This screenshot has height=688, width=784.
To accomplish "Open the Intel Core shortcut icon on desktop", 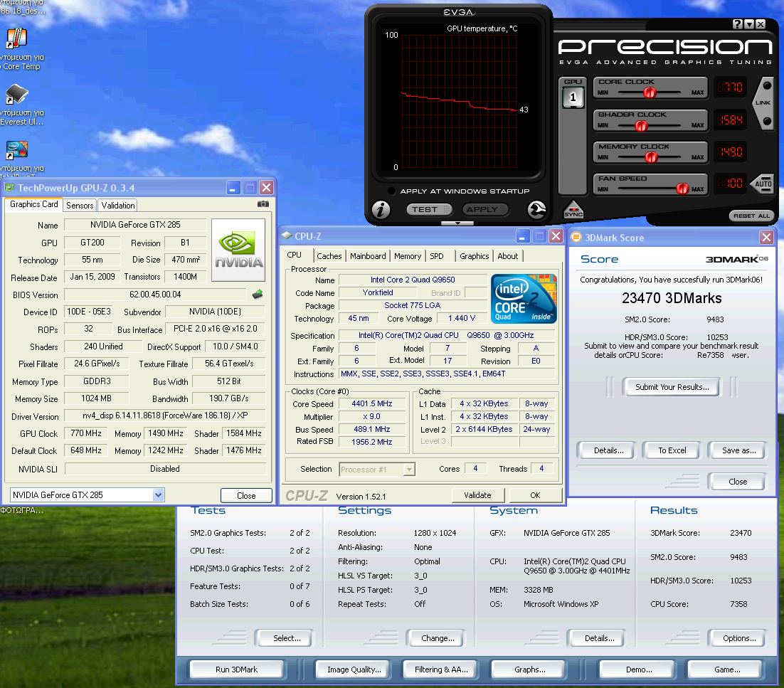I will coord(16,149).
